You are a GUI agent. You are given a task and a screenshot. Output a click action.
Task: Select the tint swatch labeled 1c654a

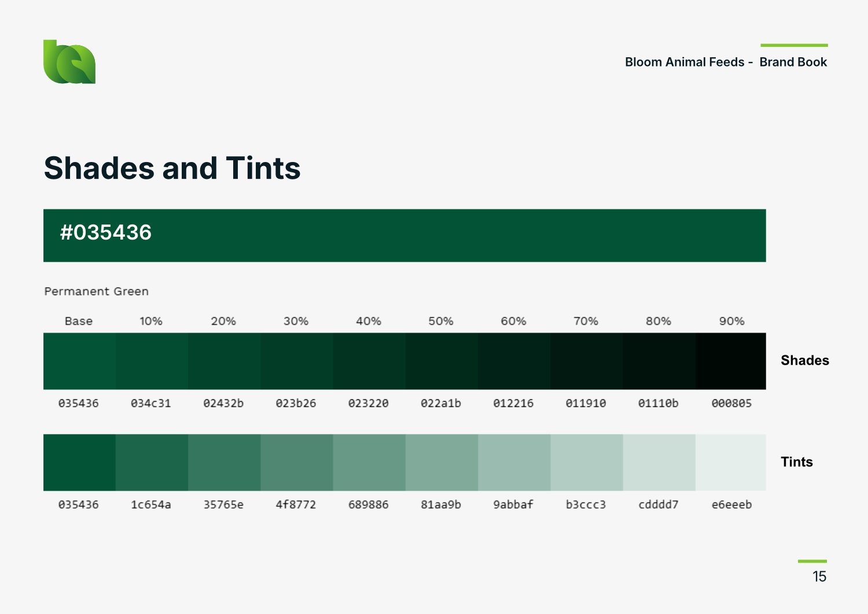click(x=152, y=462)
